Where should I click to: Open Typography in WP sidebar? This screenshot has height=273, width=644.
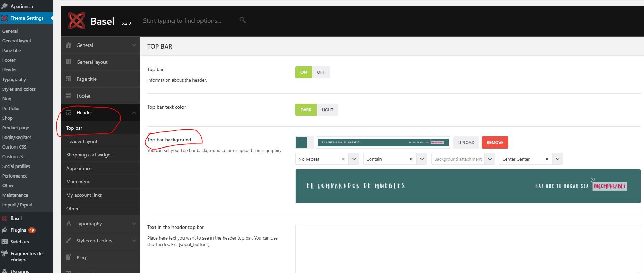[14, 79]
